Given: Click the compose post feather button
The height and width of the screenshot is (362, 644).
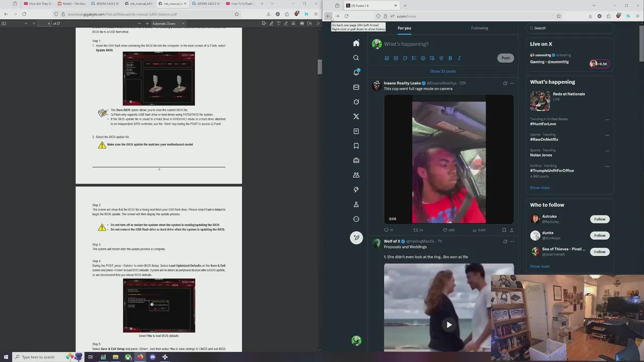Looking at the screenshot, I should [x=356, y=237].
